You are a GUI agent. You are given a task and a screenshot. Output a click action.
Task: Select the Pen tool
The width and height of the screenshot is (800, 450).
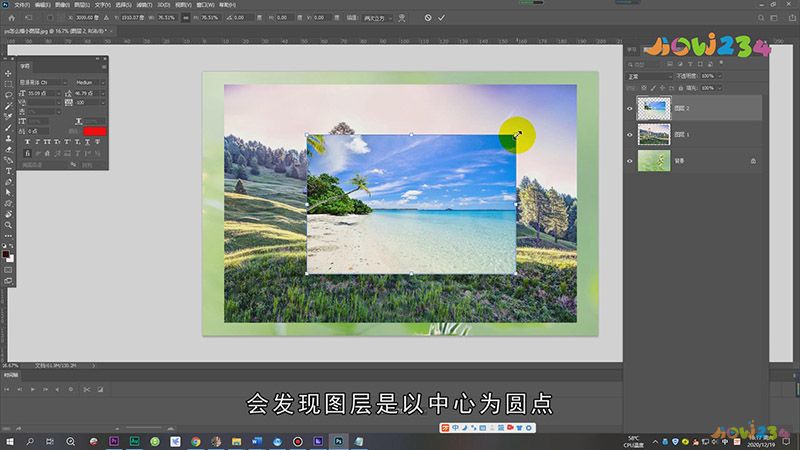coord(8,182)
